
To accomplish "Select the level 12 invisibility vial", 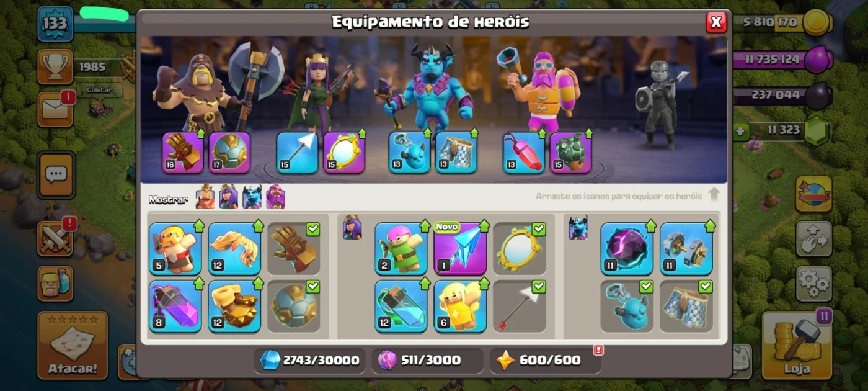I will point(401,306).
